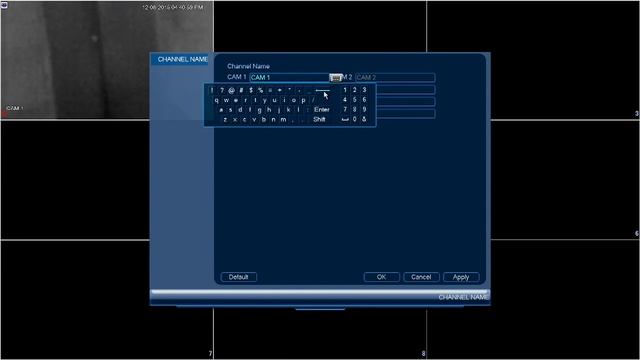640x360 pixels.
Task: Tap the letter s key
Action: [231, 110]
